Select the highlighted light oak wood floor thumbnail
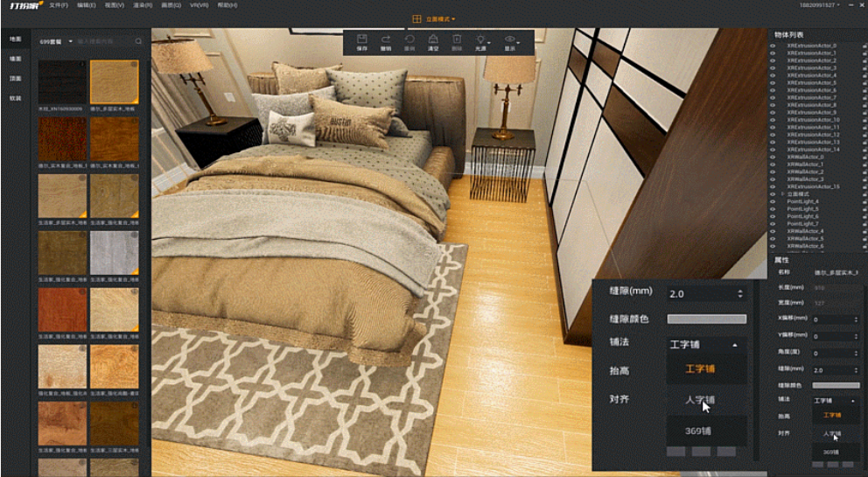 click(x=115, y=82)
